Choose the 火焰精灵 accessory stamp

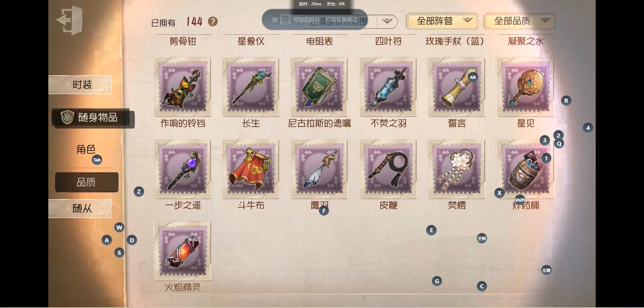[x=182, y=251]
